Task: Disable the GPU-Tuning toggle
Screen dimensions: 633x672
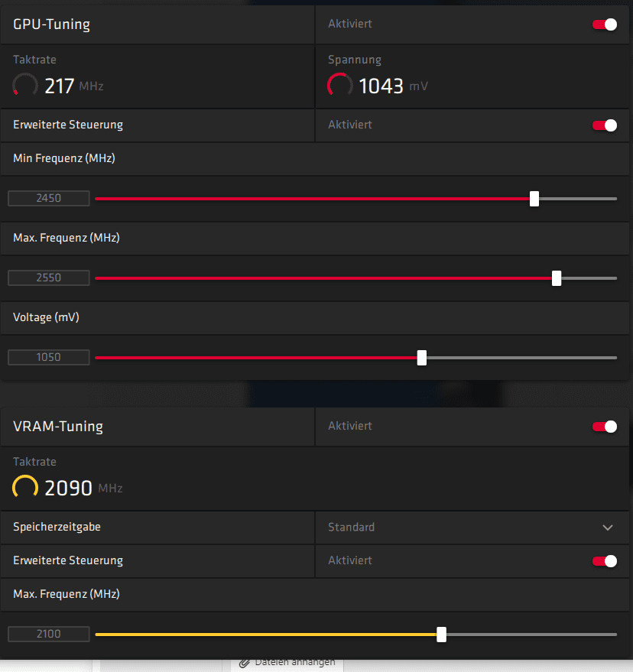Action: click(604, 24)
